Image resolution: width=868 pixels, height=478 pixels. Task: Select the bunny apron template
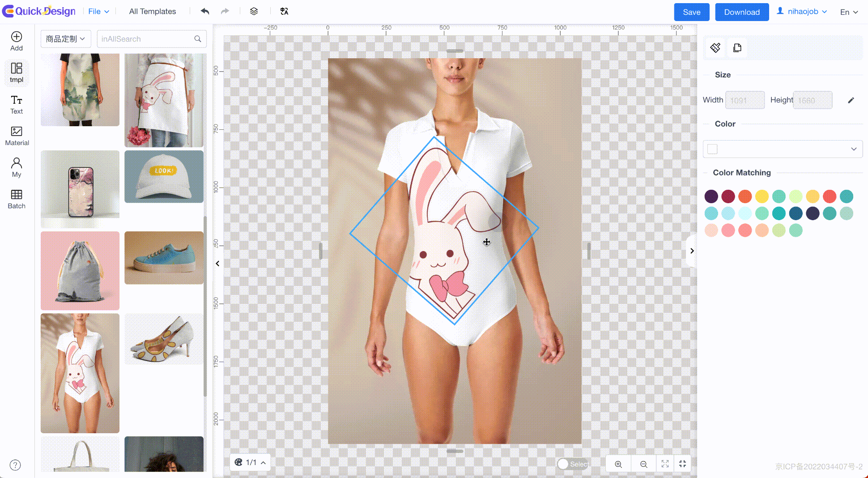pos(164,100)
